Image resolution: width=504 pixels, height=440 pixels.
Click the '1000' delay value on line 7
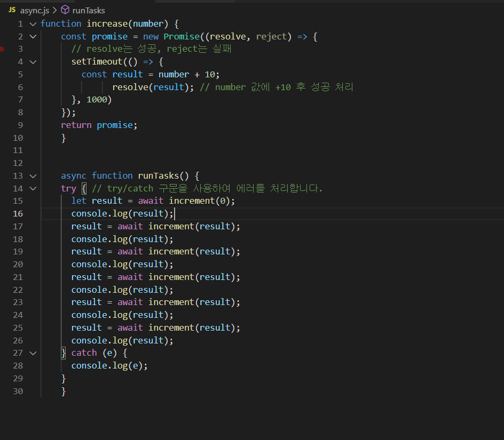tap(97, 100)
